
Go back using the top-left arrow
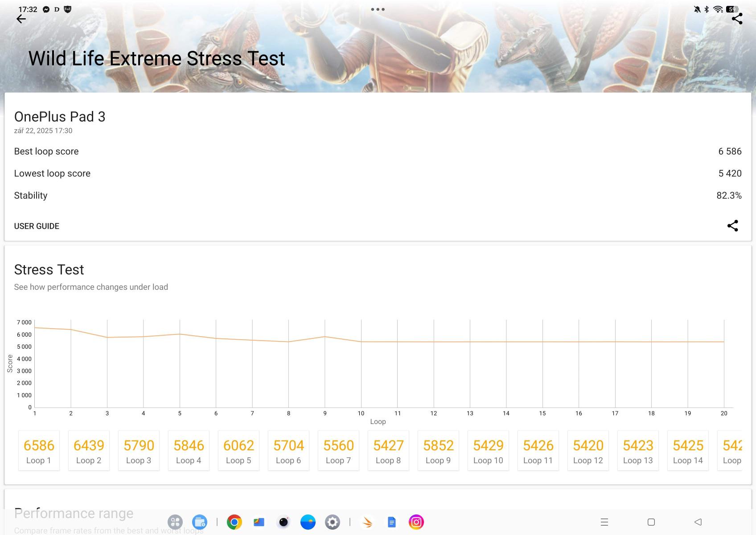pos(21,19)
